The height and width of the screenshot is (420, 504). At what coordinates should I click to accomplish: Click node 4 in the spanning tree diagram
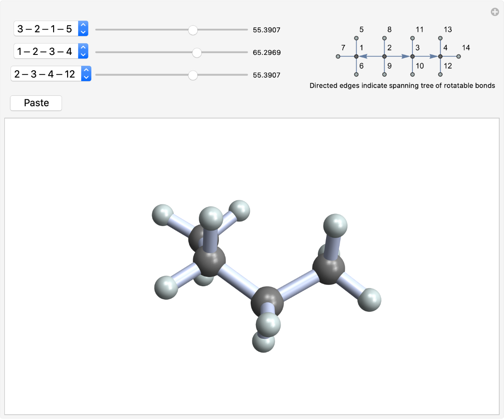point(440,57)
